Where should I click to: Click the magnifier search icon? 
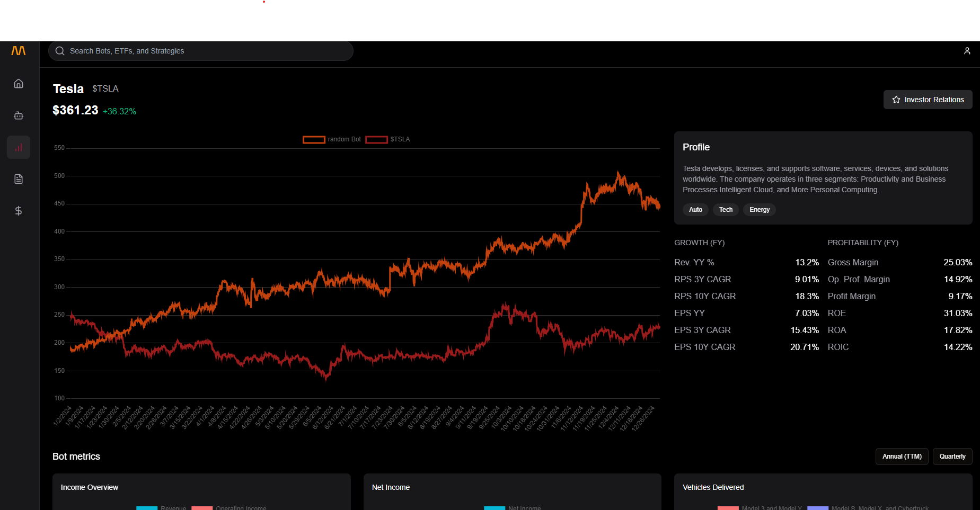(60, 51)
